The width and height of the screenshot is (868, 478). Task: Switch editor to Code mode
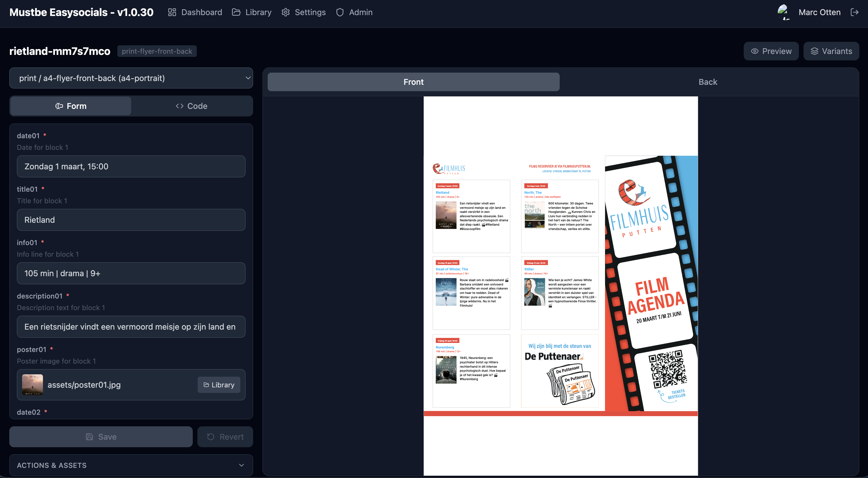coord(191,106)
